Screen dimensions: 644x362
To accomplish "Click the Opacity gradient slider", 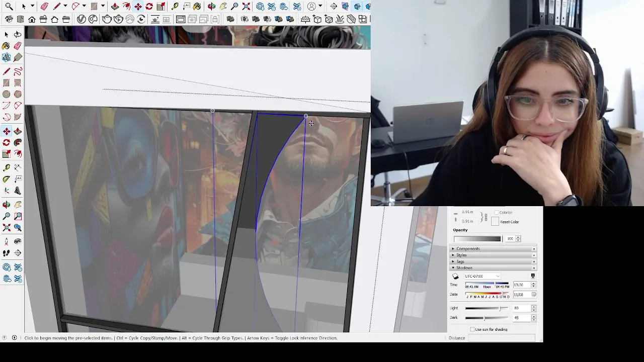I will [477, 239].
